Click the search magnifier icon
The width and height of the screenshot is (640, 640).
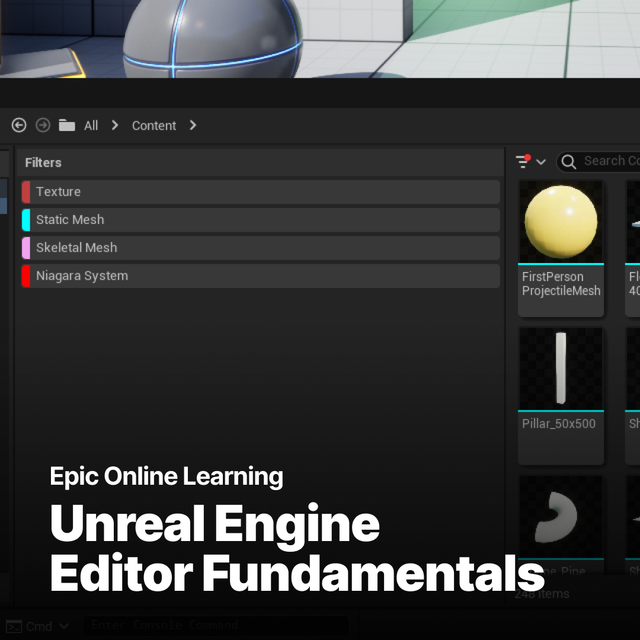click(x=569, y=161)
